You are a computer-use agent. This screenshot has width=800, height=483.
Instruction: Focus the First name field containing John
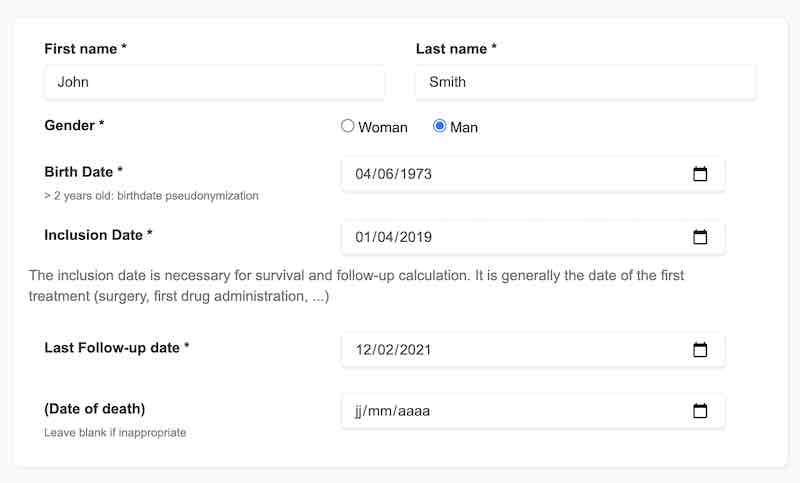point(215,82)
